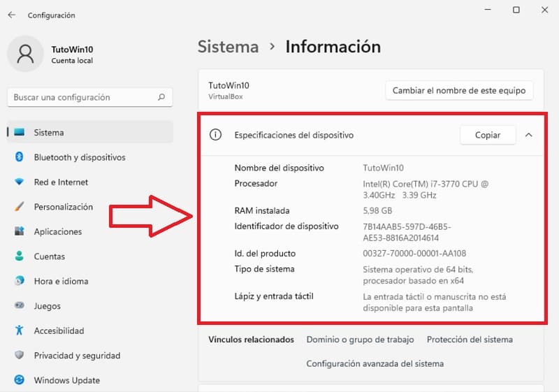The width and height of the screenshot is (559, 392).
Task: Open Accesibilidad settings
Action: (x=90, y=331)
